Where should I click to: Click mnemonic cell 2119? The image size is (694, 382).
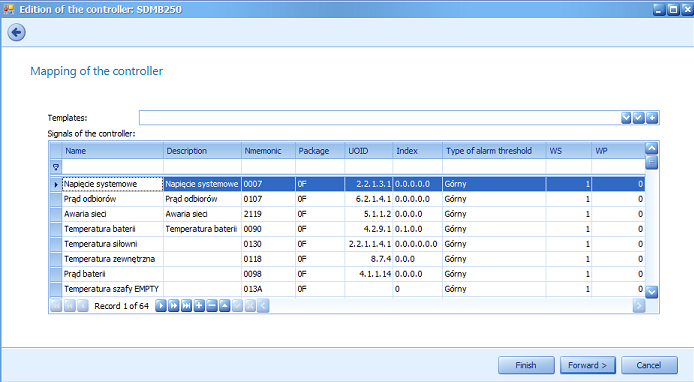(x=268, y=214)
